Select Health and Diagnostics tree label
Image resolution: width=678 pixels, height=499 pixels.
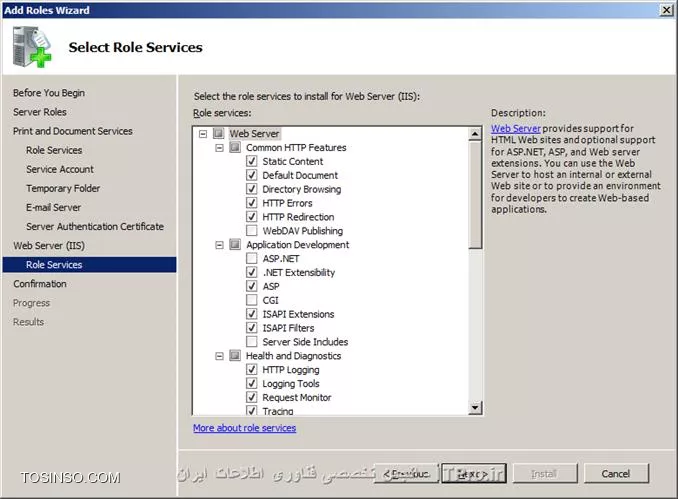click(x=294, y=356)
